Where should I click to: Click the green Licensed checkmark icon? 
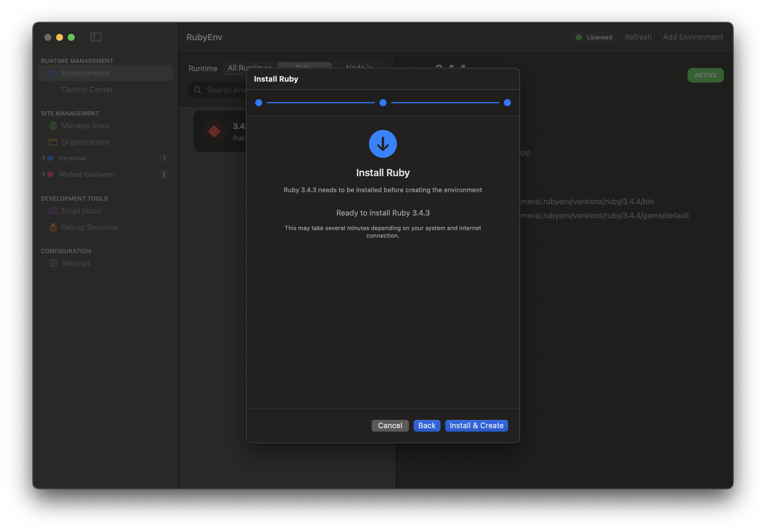[x=579, y=37]
